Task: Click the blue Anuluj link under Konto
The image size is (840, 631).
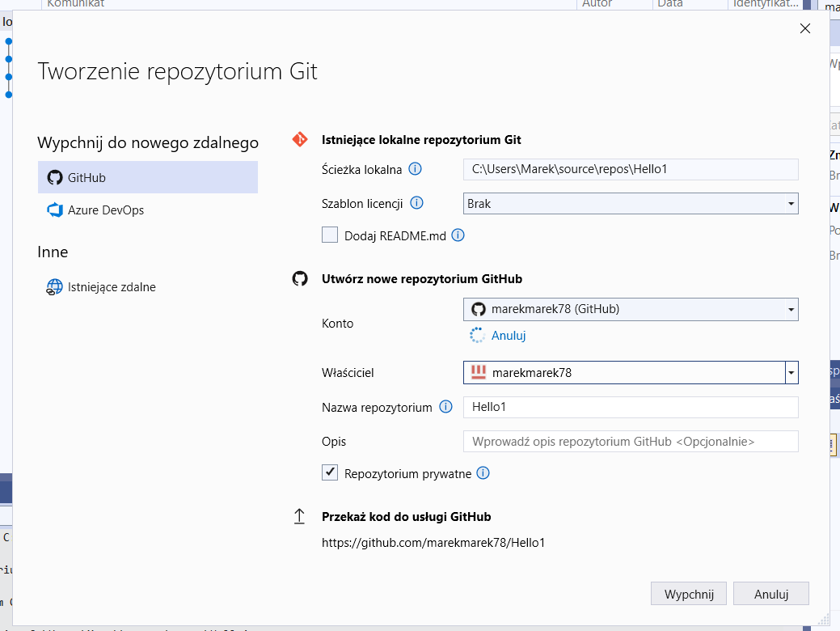Action: [509, 336]
